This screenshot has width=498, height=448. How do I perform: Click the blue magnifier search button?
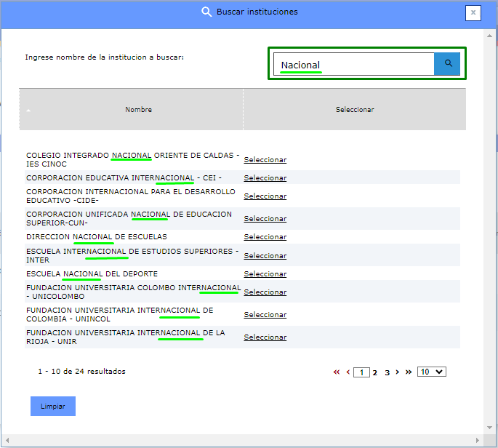click(x=448, y=64)
